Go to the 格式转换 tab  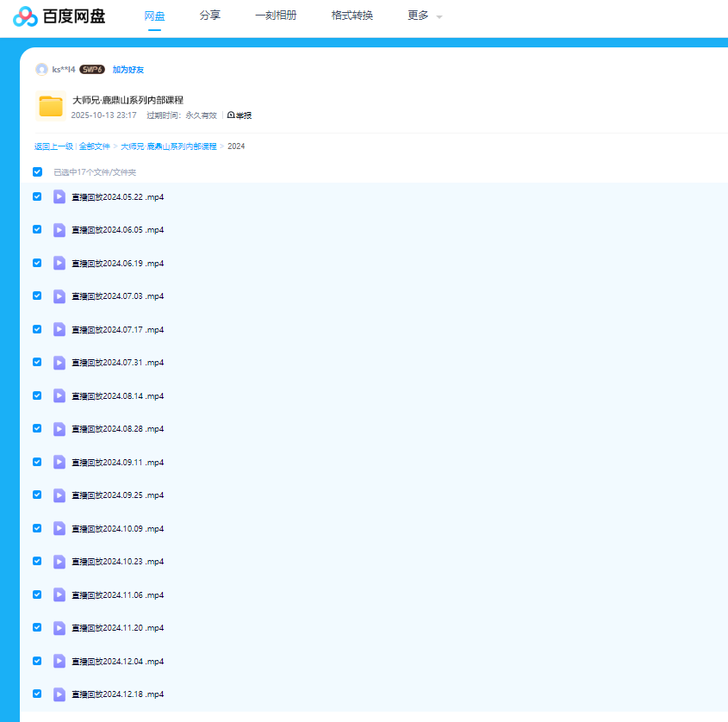click(x=352, y=16)
